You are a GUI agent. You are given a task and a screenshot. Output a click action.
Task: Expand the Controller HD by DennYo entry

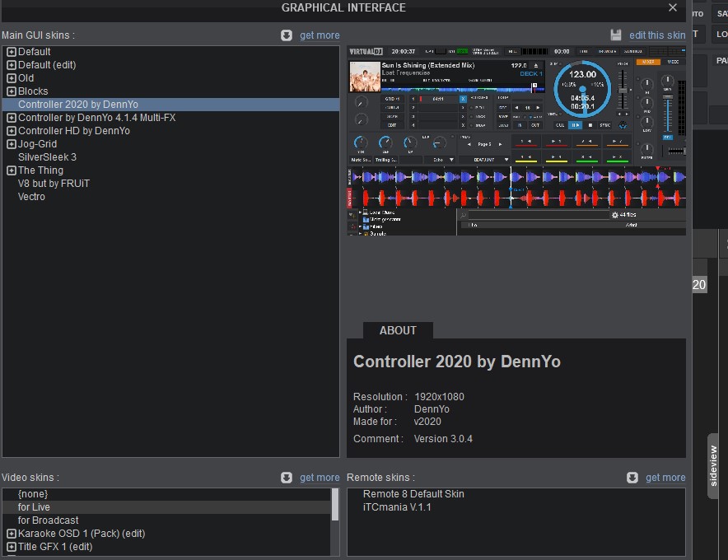(x=12, y=131)
